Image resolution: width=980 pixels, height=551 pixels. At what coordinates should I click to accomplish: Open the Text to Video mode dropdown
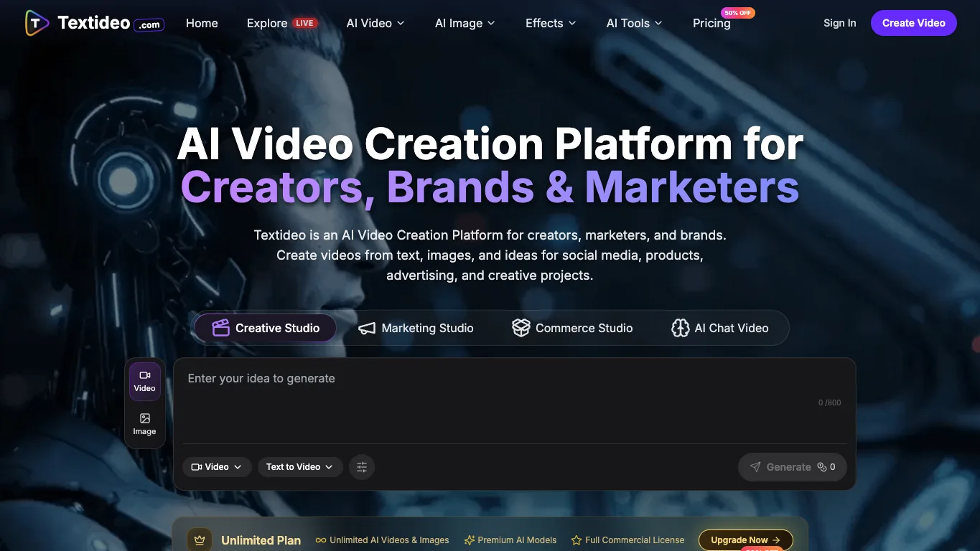[x=300, y=467]
